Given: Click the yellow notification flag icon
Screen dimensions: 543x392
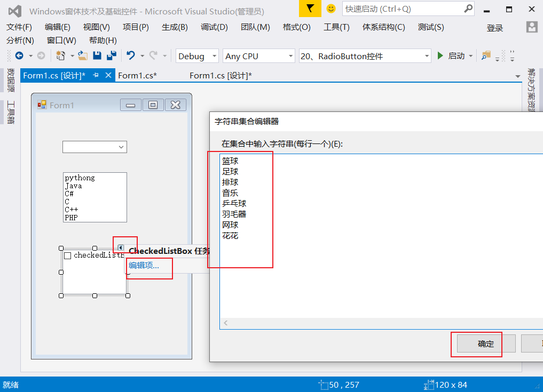Looking at the screenshot, I should (310, 9).
